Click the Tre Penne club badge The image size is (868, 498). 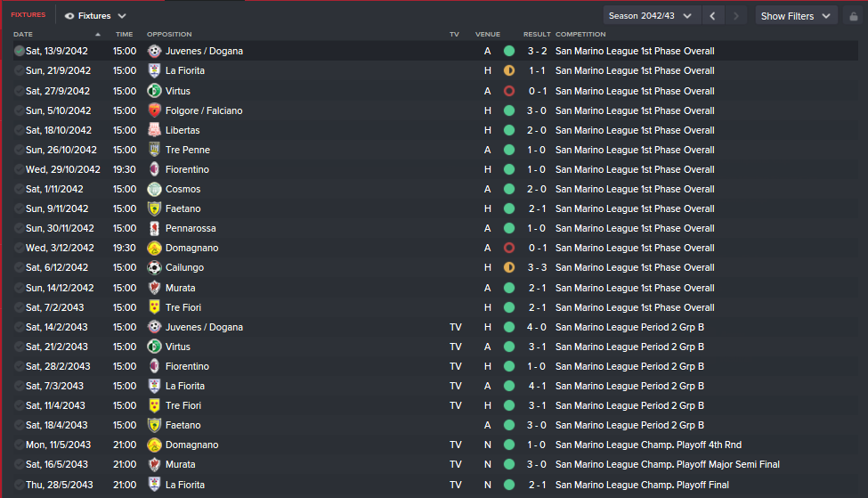click(154, 150)
